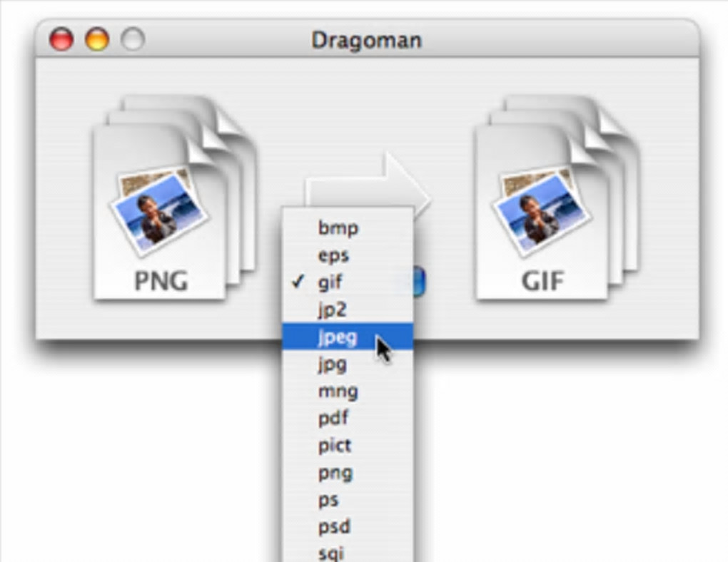728x562 pixels.
Task: Select bmp from the format menu
Action: pyautogui.click(x=348, y=228)
